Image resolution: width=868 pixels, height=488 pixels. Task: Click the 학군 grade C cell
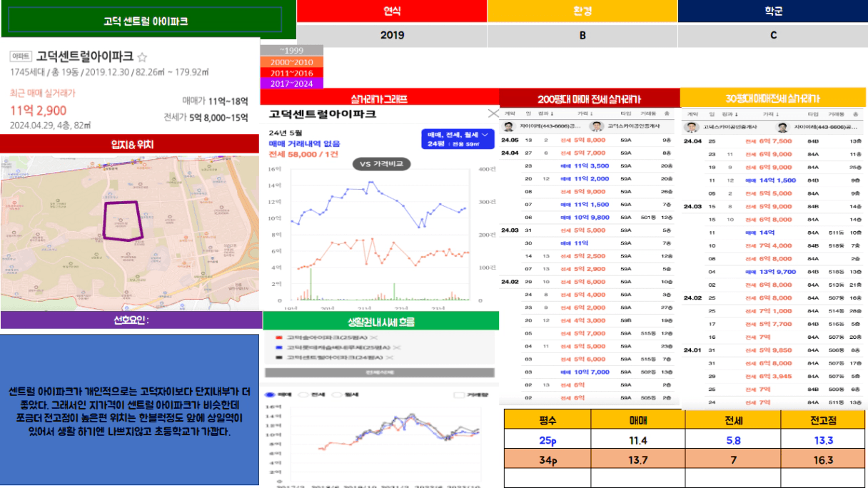click(x=772, y=35)
